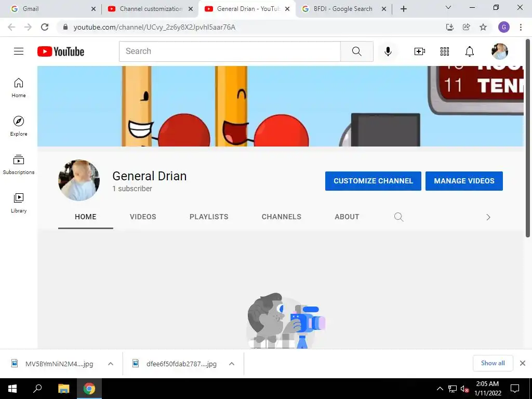Open Windows Start menu
Screen dimensions: 532x399
pyautogui.click(x=12, y=389)
